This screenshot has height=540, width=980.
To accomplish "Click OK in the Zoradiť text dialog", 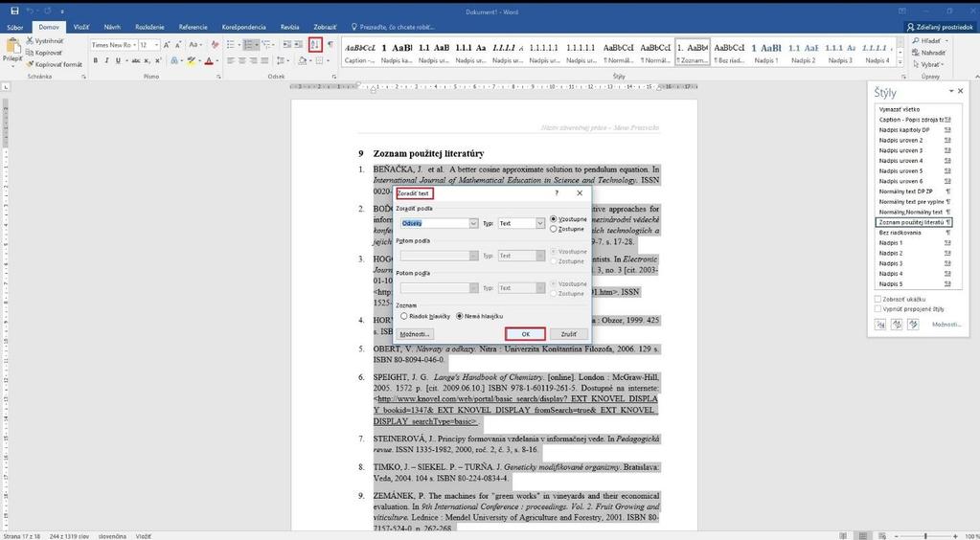I will pyautogui.click(x=526, y=334).
